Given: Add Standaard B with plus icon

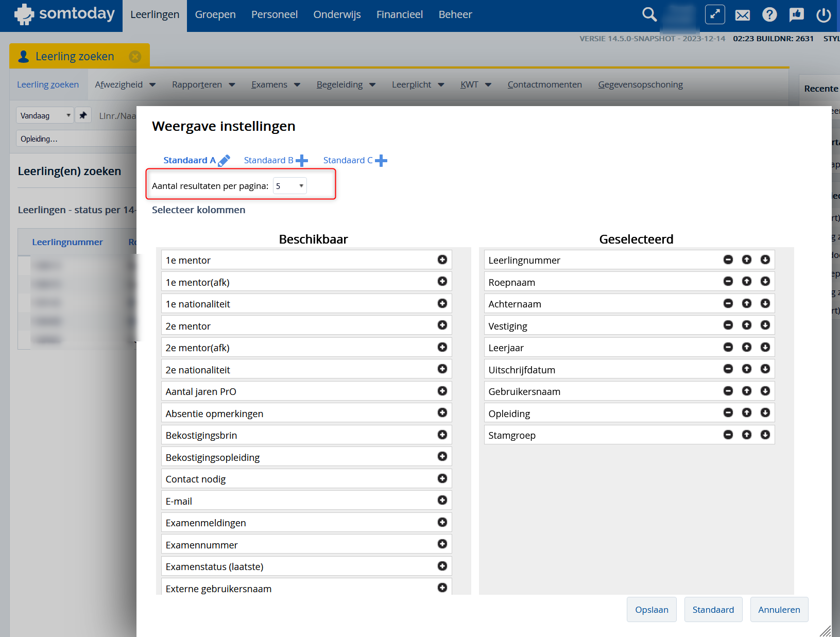Looking at the screenshot, I should 302,161.
